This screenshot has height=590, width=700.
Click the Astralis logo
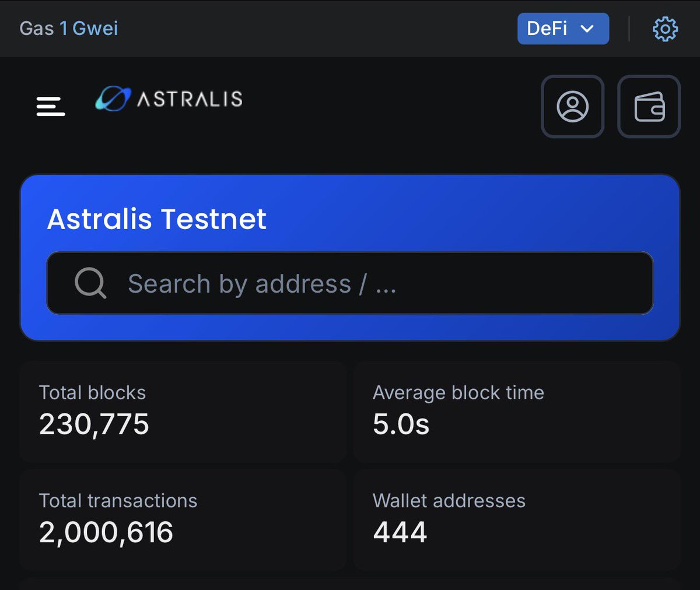169,99
